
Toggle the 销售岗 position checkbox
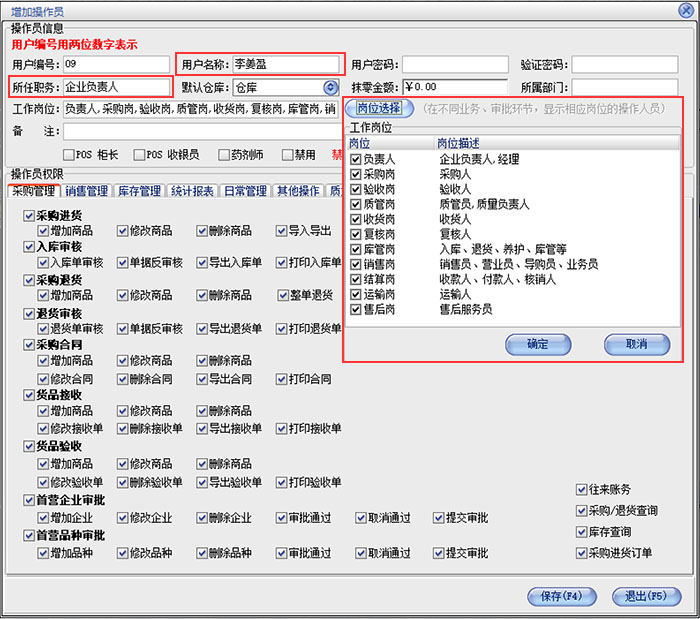pos(356,264)
